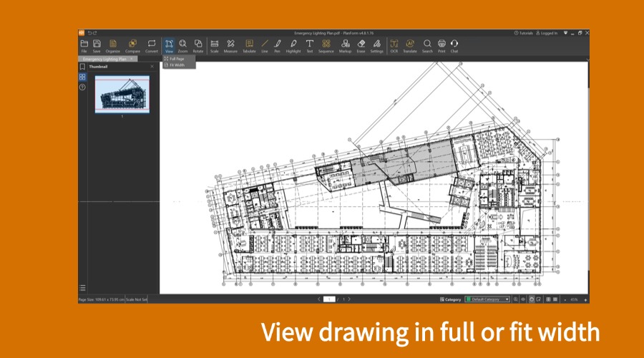The width and height of the screenshot is (644, 358).
Task: Click the Category label button
Action: click(451, 299)
